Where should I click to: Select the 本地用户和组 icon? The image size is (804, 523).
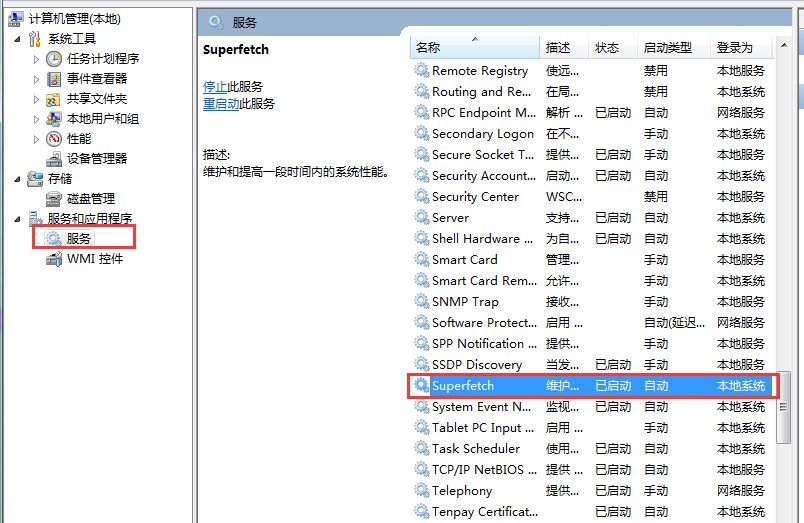coord(54,118)
